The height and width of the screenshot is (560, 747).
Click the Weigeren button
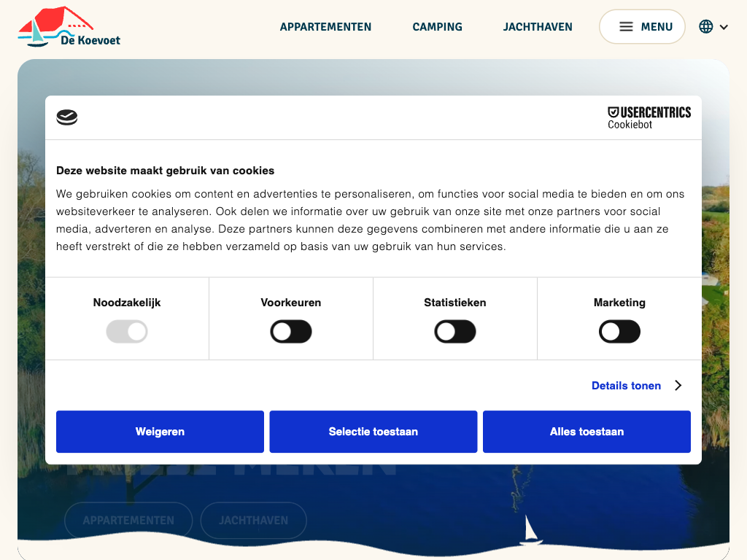160,432
